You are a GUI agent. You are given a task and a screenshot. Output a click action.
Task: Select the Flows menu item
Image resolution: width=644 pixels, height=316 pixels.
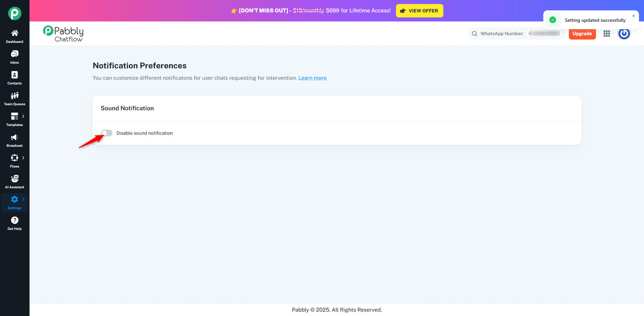coord(14,161)
